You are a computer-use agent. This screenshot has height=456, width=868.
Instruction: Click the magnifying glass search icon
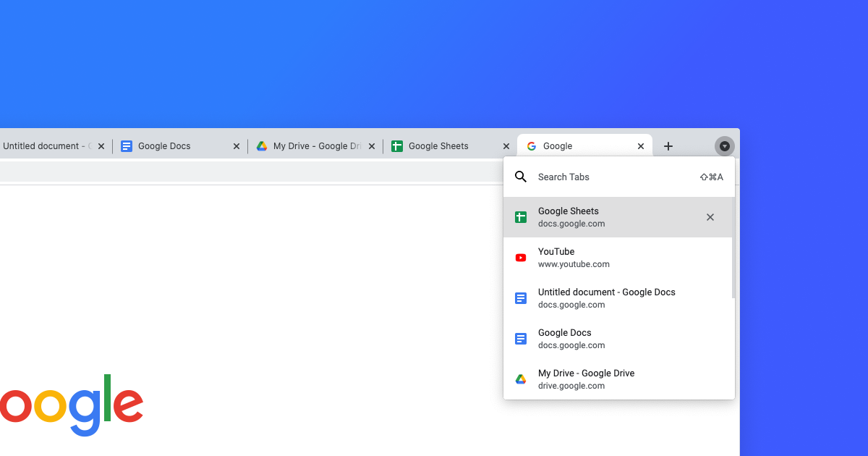coord(520,176)
